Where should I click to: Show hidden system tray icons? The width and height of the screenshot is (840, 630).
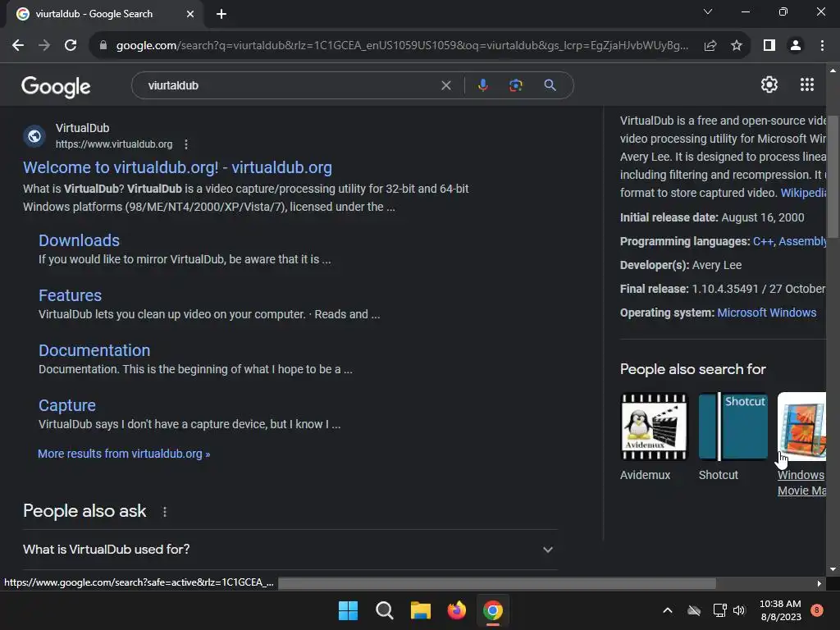pos(668,610)
